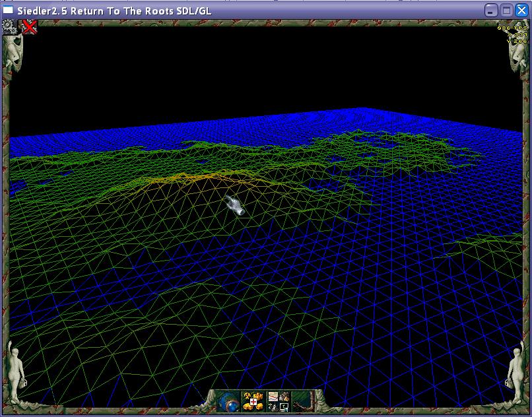This screenshot has height=417, width=532.
Task: Click the red X icon beside the gears
Action: (29, 26)
